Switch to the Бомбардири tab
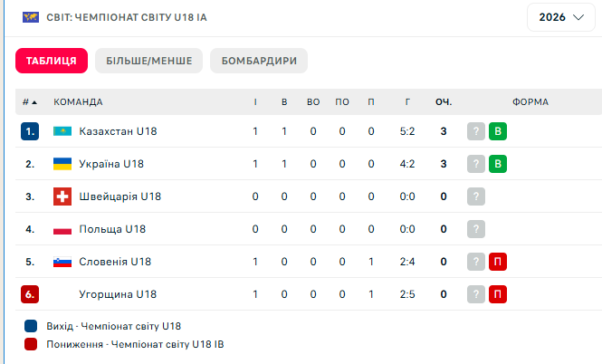 (259, 61)
